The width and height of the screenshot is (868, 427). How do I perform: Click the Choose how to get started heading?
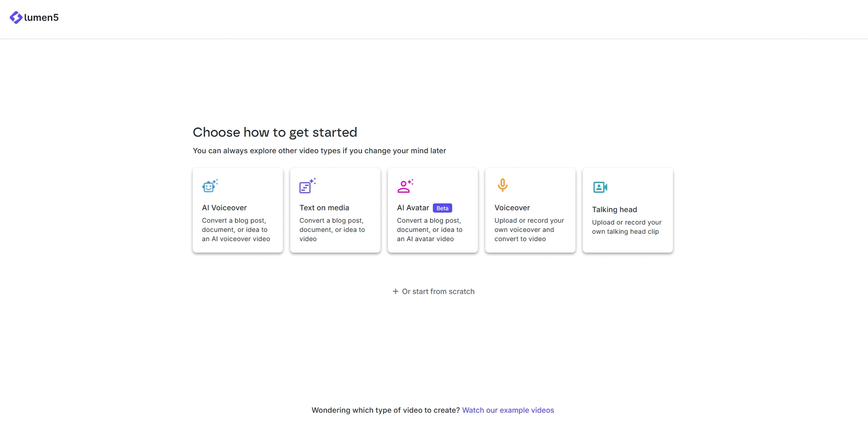tap(275, 133)
